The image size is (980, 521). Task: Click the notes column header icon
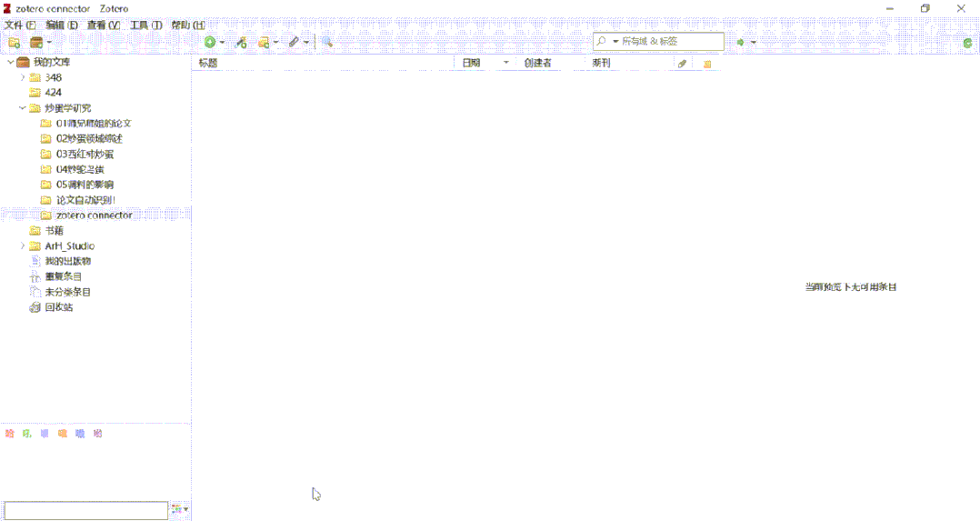click(x=707, y=64)
